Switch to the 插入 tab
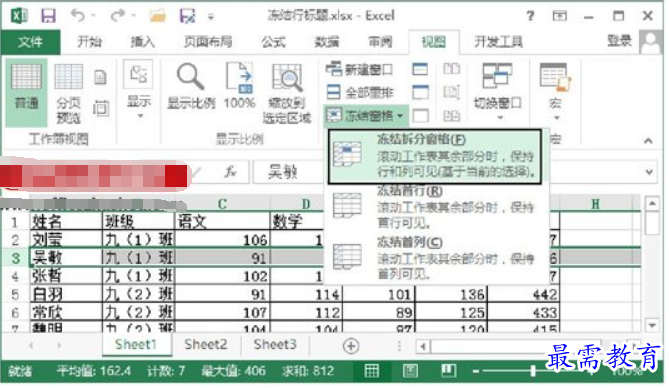The height and width of the screenshot is (388, 669). point(143,42)
